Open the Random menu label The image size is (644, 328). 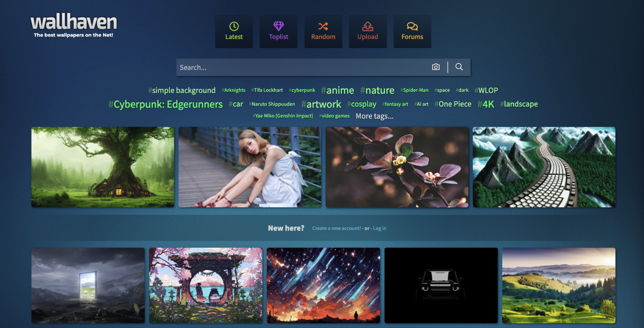[x=323, y=37]
